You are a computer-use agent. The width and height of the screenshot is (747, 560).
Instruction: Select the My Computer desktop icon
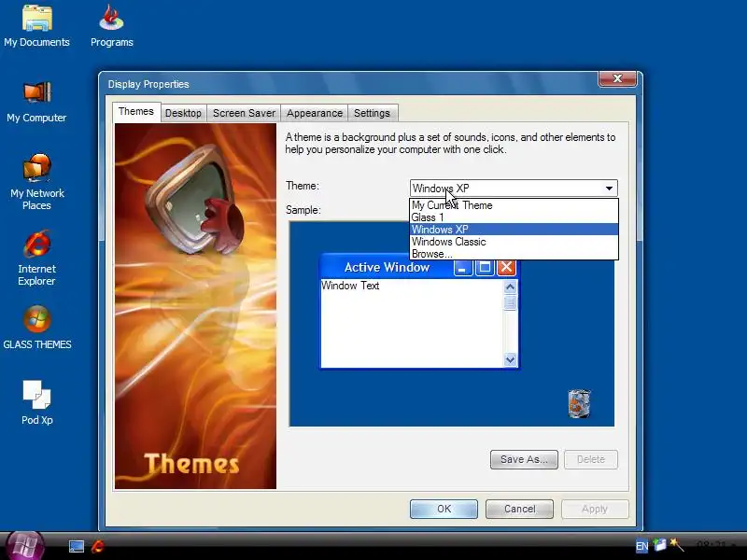point(36,103)
